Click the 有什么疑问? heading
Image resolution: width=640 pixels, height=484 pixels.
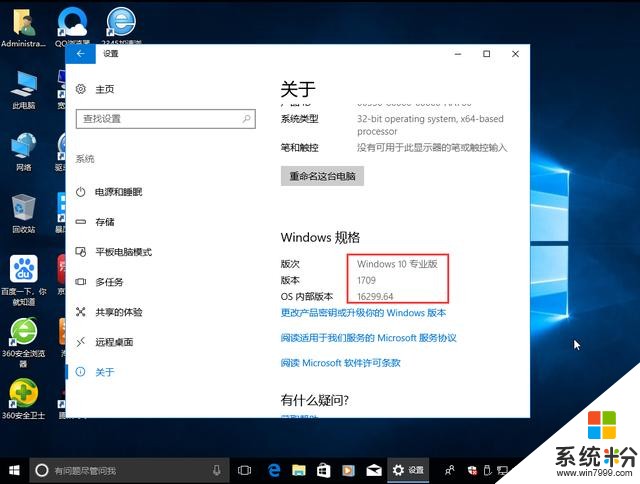coord(315,400)
